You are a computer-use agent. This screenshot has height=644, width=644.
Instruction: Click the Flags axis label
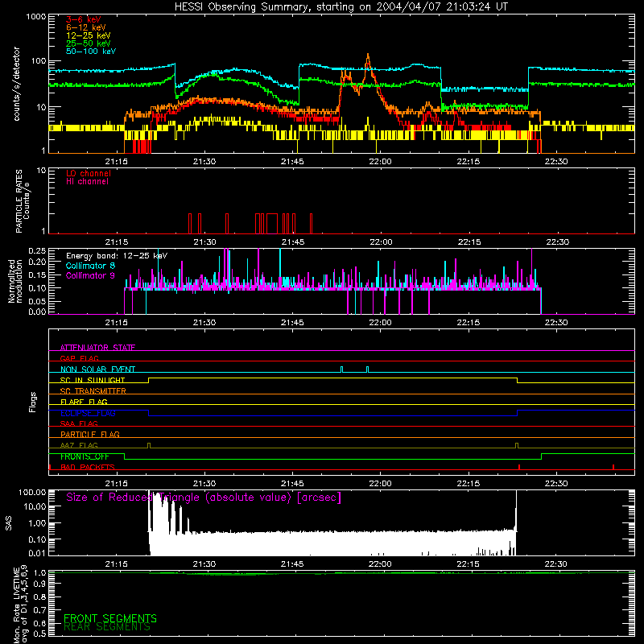click(33, 402)
